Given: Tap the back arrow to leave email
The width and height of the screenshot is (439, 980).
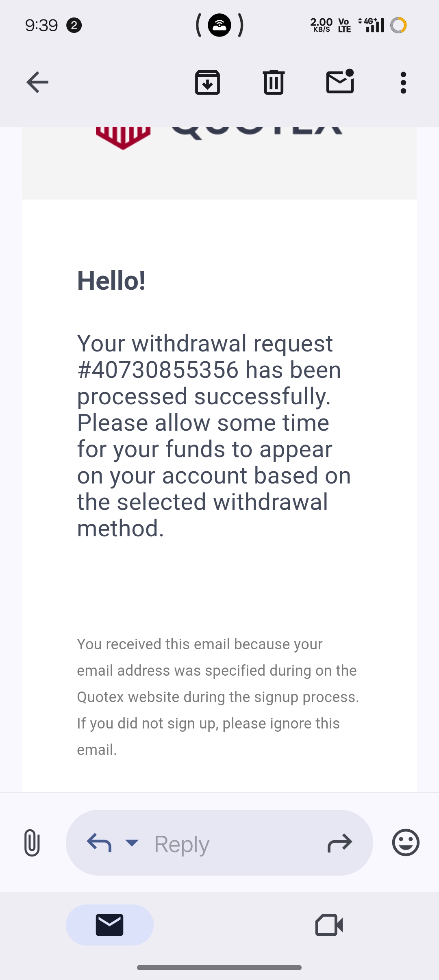Looking at the screenshot, I should click(x=37, y=82).
